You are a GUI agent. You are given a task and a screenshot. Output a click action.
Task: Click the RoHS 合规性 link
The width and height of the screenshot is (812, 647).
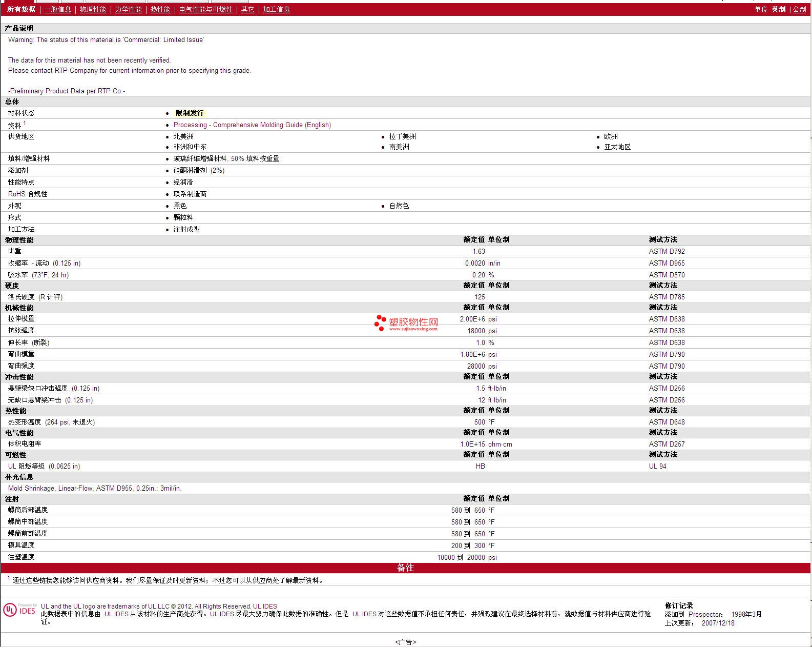click(28, 194)
